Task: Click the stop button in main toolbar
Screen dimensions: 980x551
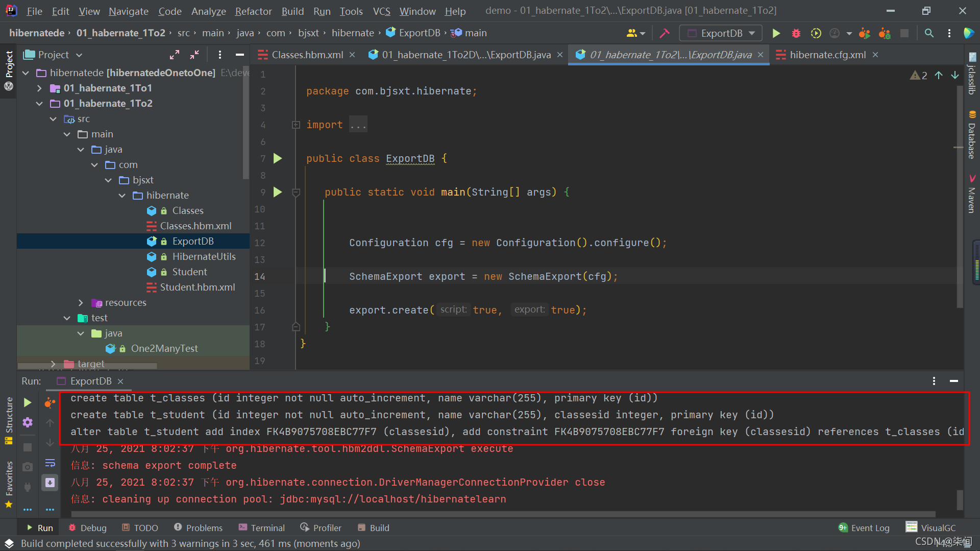Action: click(x=904, y=33)
